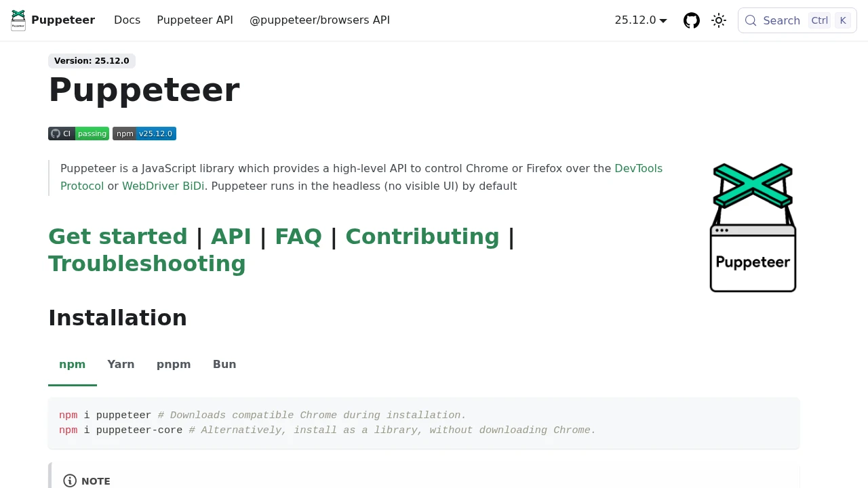Click the npm v25.12.0 badge
Screen dimensions: 868x488
click(144, 134)
